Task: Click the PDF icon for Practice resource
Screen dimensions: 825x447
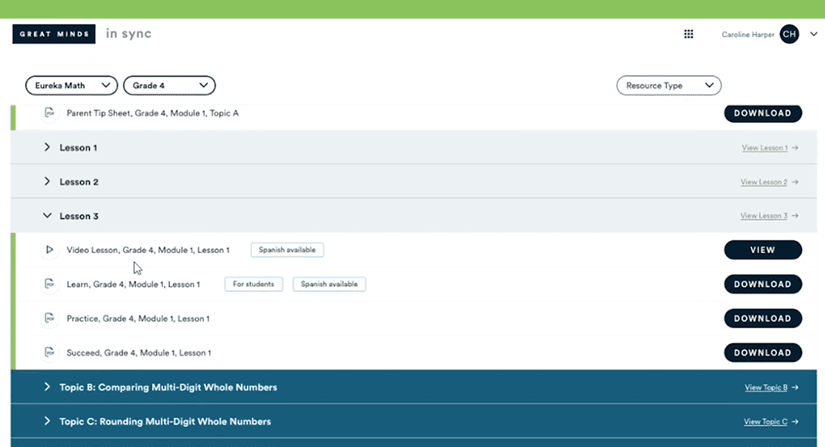Action: pos(49,318)
